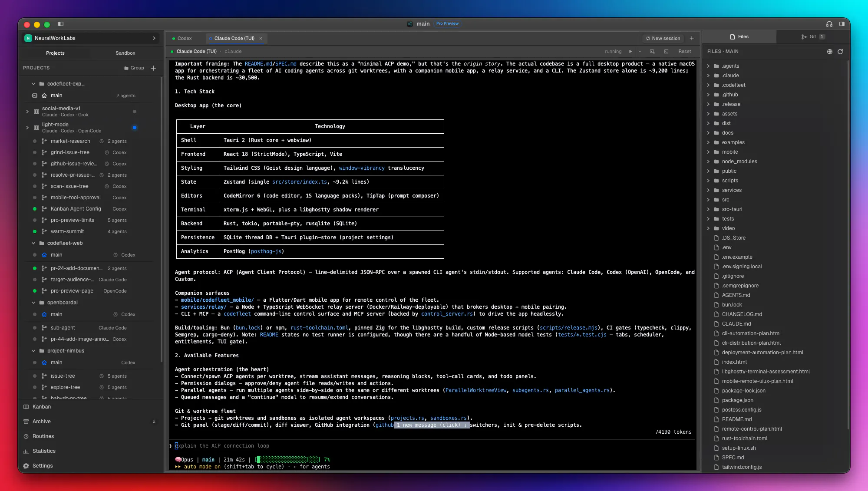The height and width of the screenshot is (491, 868).
Task: Click blue status dot on light-mode
Action: click(135, 128)
